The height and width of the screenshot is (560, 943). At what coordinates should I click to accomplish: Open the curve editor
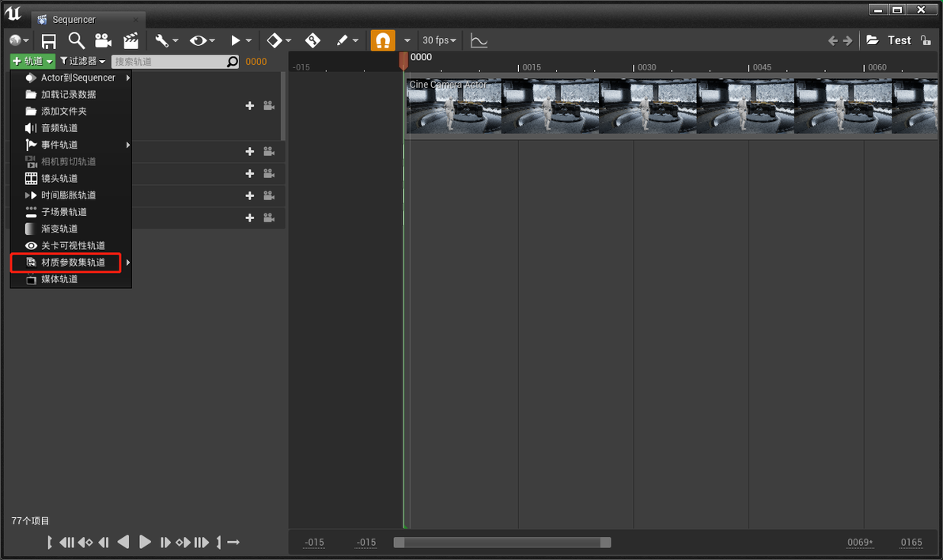tap(479, 41)
